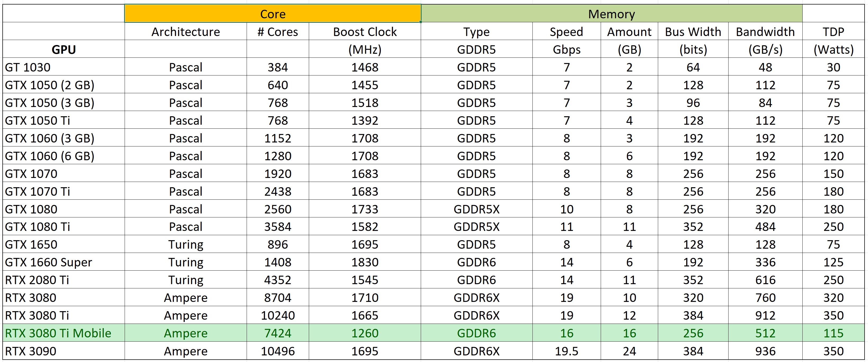Click the Boost Clock header cell
The width and height of the screenshot is (868, 362).
coord(365,32)
